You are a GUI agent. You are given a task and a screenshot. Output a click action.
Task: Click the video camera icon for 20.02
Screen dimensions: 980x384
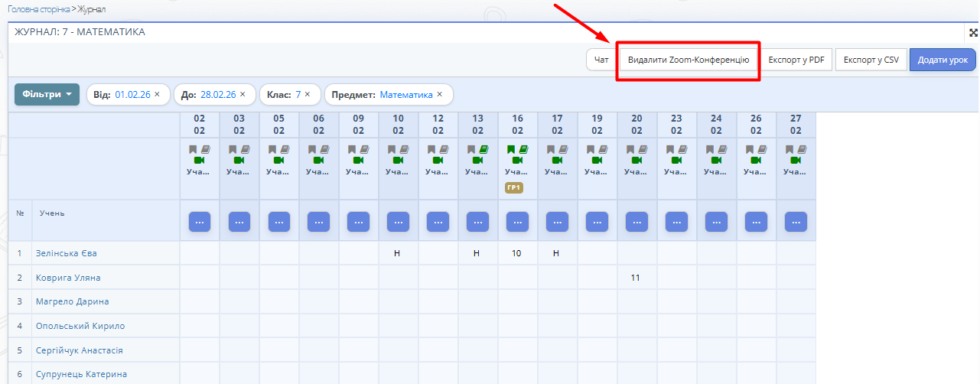(637, 161)
